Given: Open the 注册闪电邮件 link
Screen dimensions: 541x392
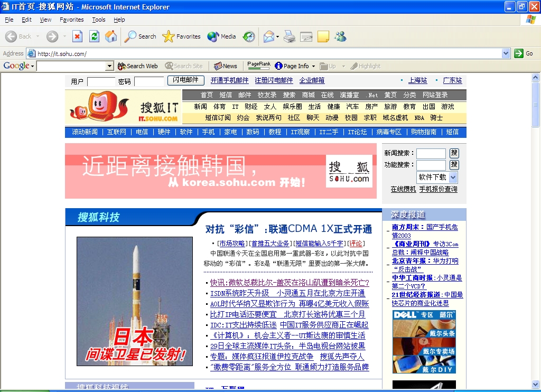Looking at the screenshot, I should pyautogui.click(x=274, y=80).
